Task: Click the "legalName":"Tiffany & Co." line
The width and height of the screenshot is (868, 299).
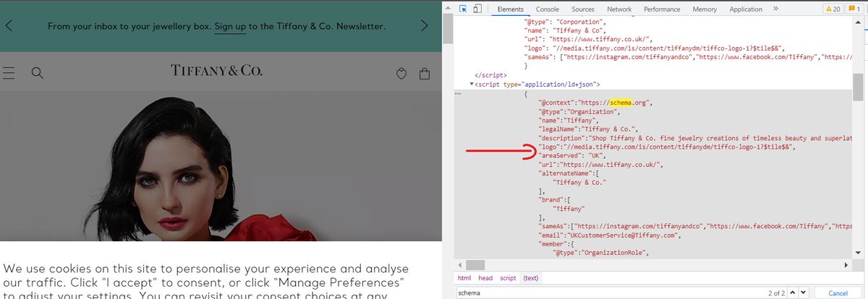Action: (588, 129)
